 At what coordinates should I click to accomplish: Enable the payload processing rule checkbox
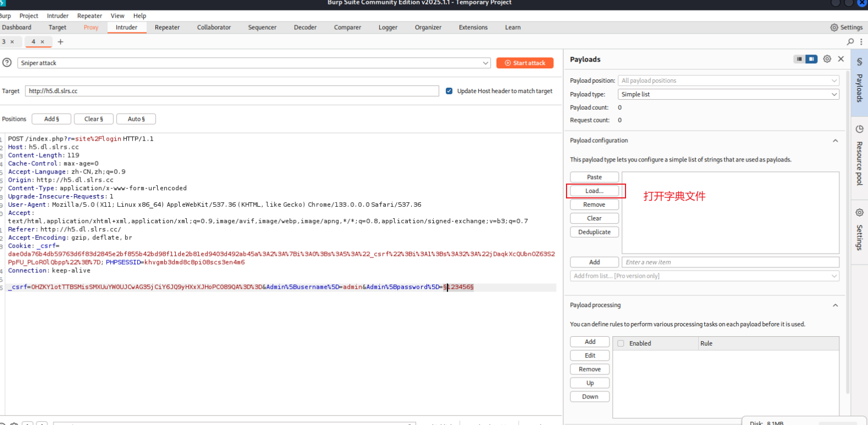coord(621,343)
